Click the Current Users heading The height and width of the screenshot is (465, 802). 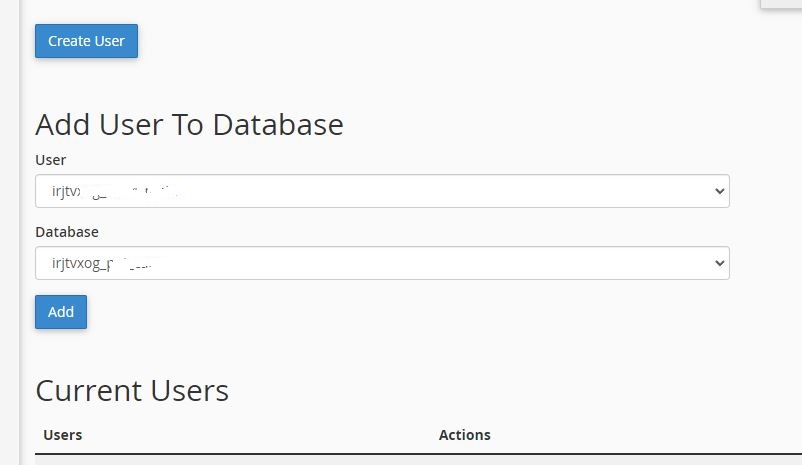tap(132, 390)
